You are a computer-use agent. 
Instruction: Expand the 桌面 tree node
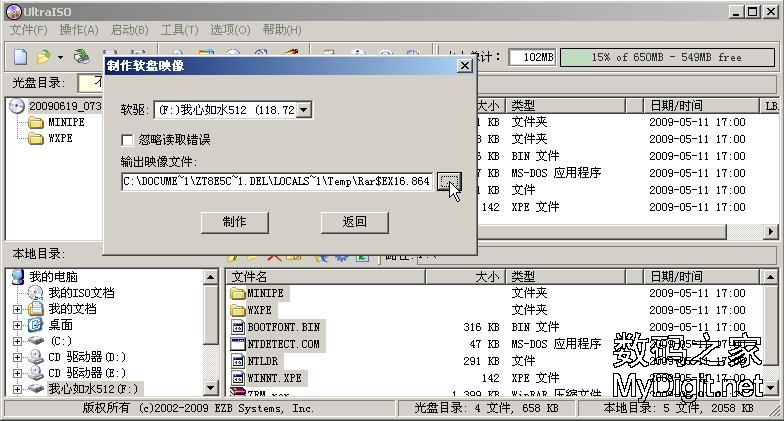pyautogui.click(x=18, y=326)
